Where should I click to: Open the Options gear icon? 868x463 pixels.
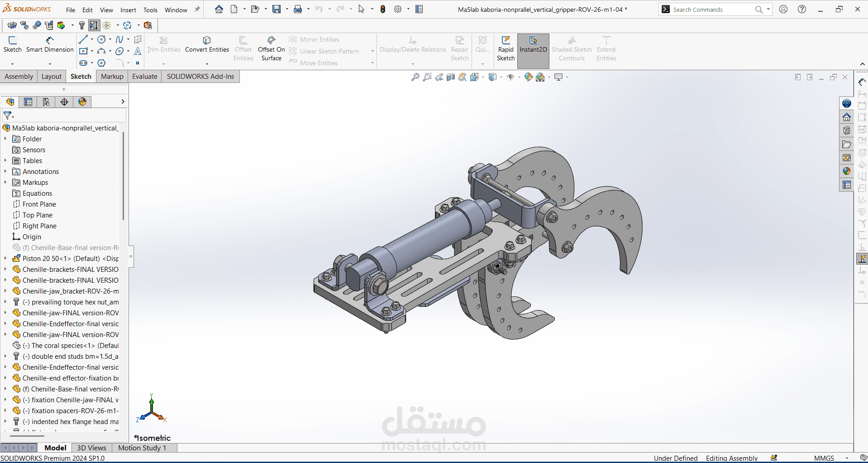pyautogui.click(x=398, y=9)
